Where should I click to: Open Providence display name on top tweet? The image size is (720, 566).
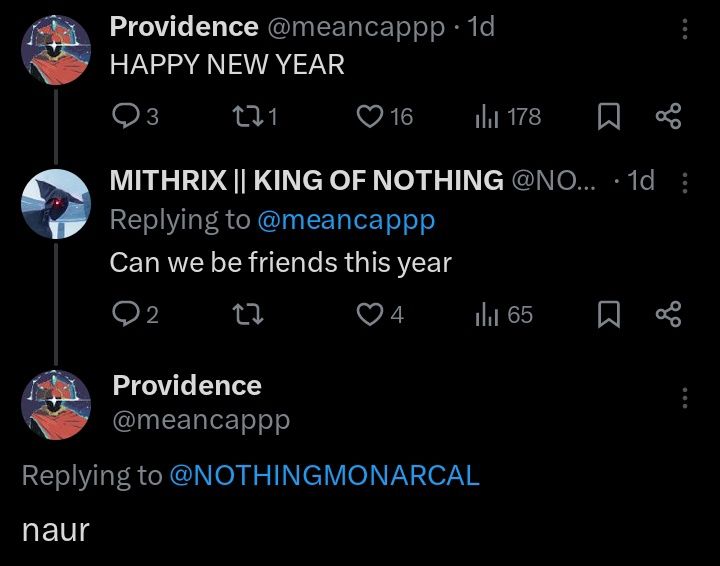tap(184, 26)
